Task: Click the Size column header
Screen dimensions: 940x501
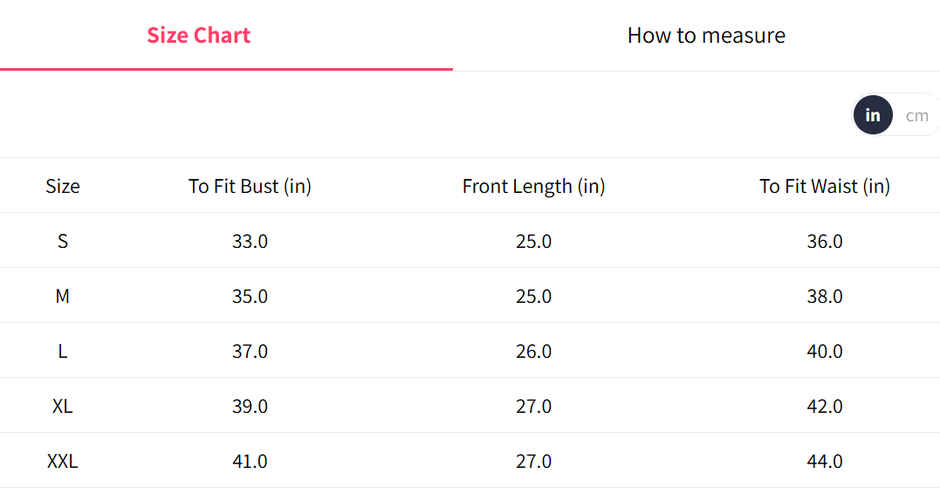Action: coord(62,186)
